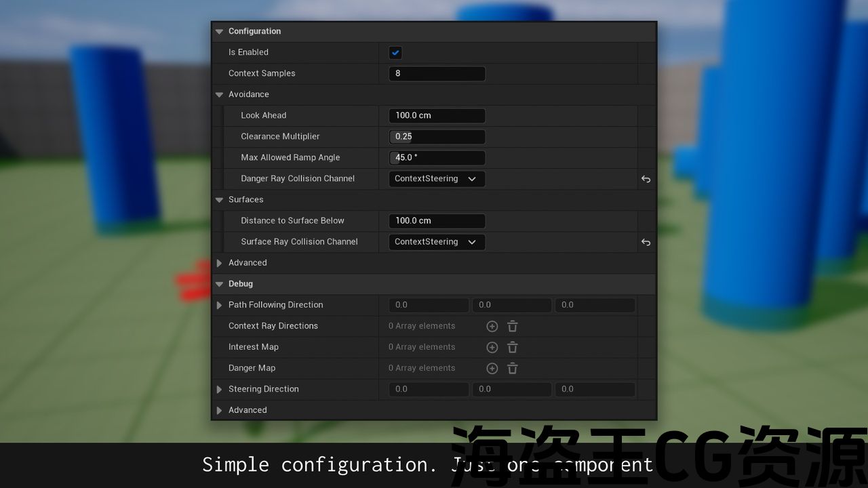Add element to Context Ray Directions array
This screenshot has height=488, width=868.
492,327
